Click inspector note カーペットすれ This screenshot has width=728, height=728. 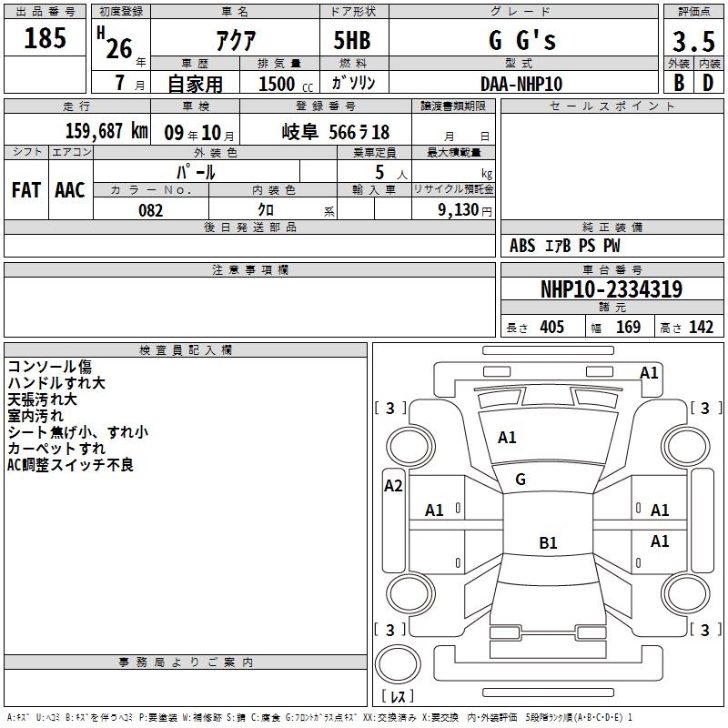pyautogui.click(x=56, y=448)
